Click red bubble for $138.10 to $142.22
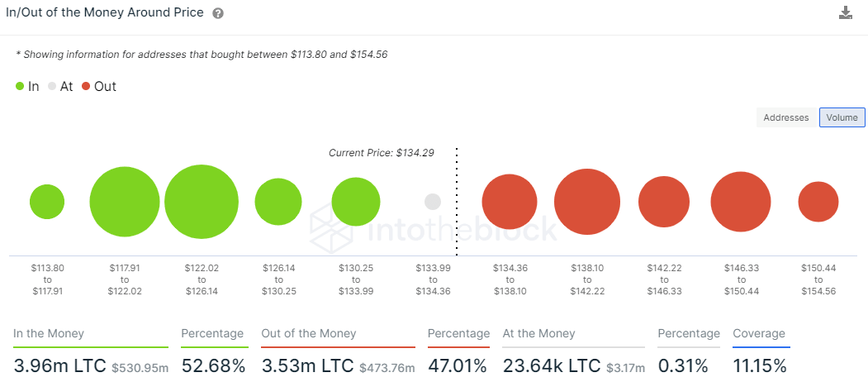 (587, 202)
